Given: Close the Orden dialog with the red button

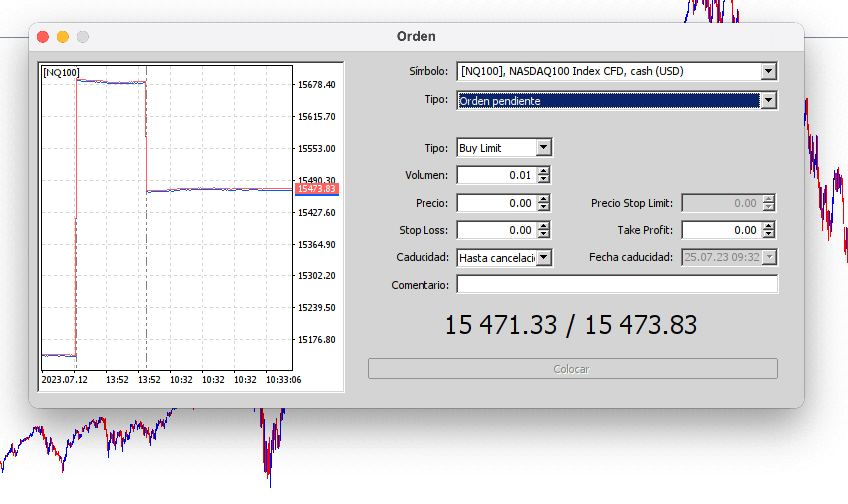Looking at the screenshot, I should [43, 37].
